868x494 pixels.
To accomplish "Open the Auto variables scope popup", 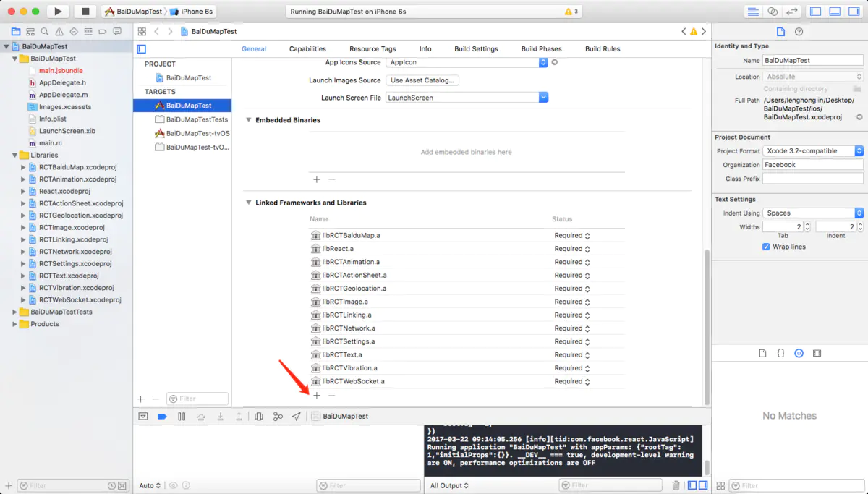I will click(149, 485).
